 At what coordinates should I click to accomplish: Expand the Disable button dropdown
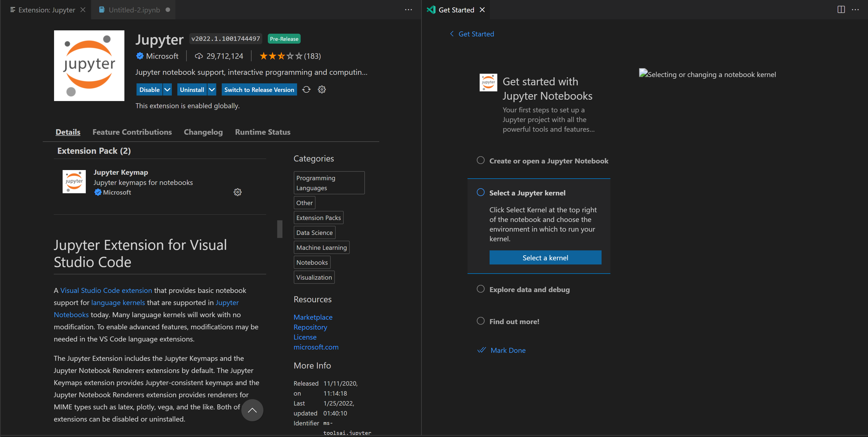click(167, 89)
